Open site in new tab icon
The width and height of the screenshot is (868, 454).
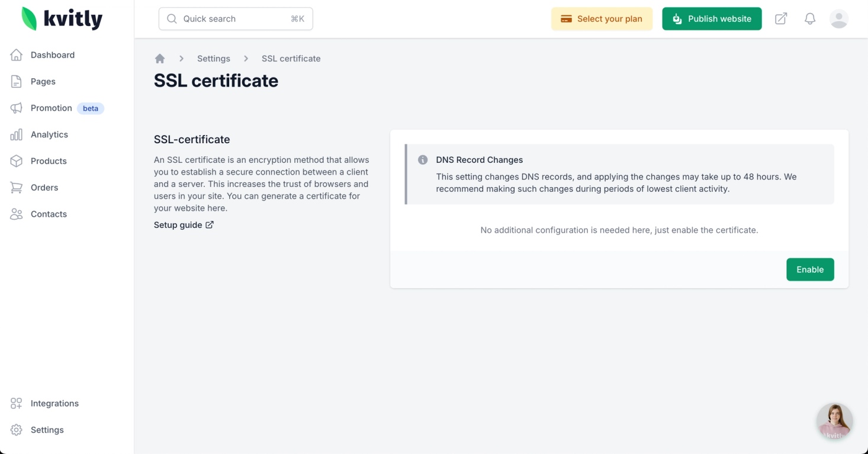[781, 19]
